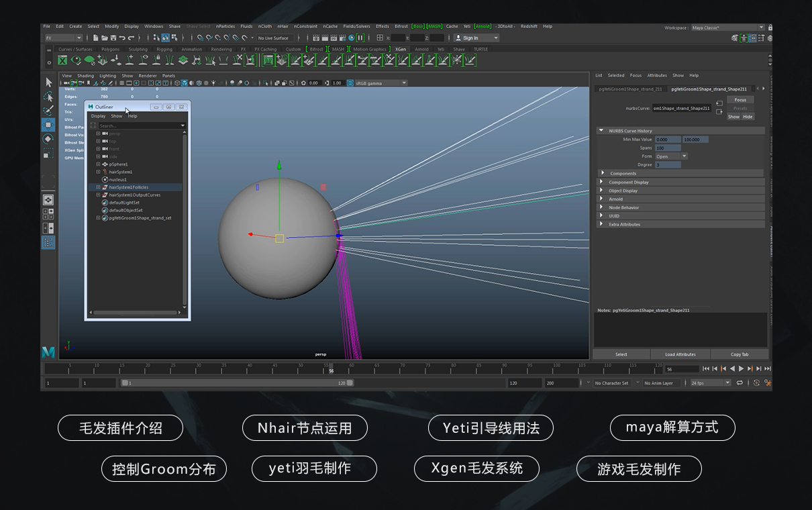Click the Hide button in Attribute Editor
The height and width of the screenshot is (510, 812).
pos(748,117)
